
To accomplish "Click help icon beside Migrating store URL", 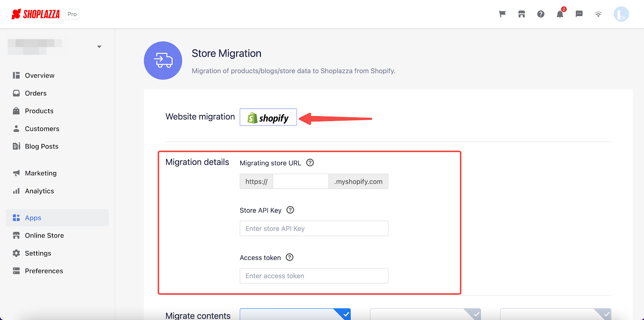I will [310, 163].
